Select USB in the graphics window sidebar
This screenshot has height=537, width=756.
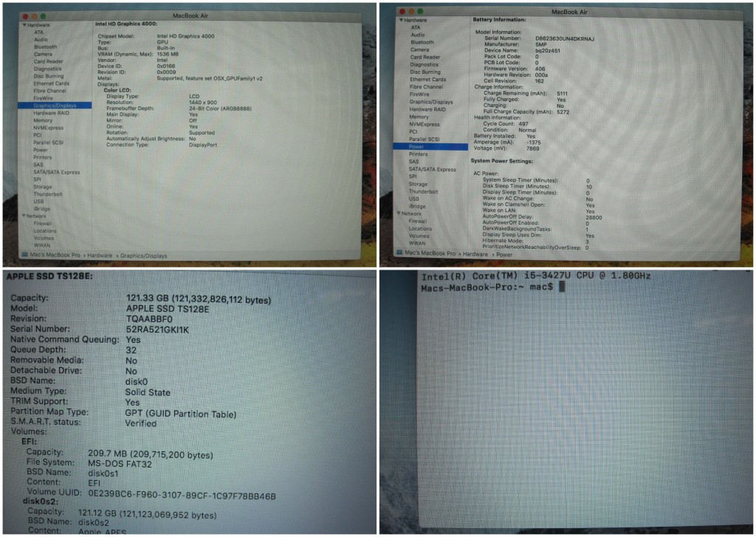(38, 201)
